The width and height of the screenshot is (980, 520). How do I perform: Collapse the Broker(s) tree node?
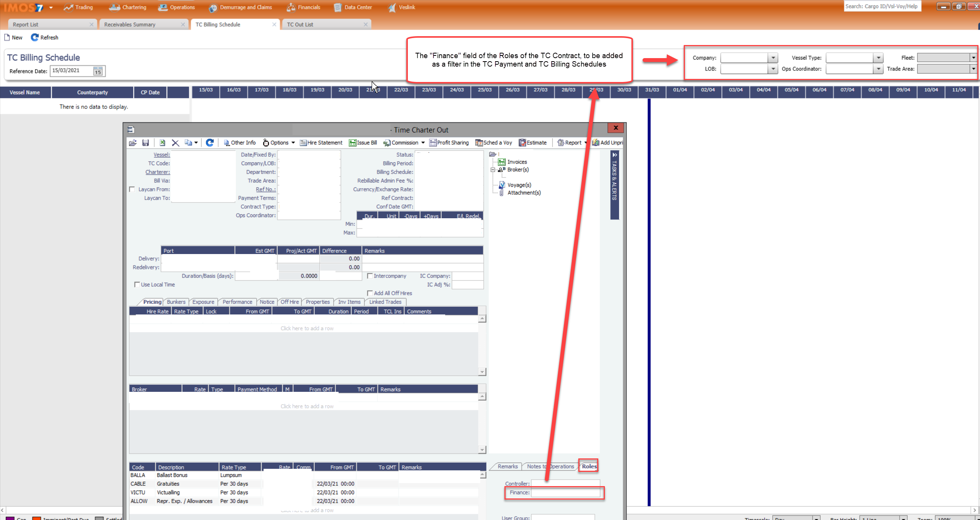(x=493, y=169)
